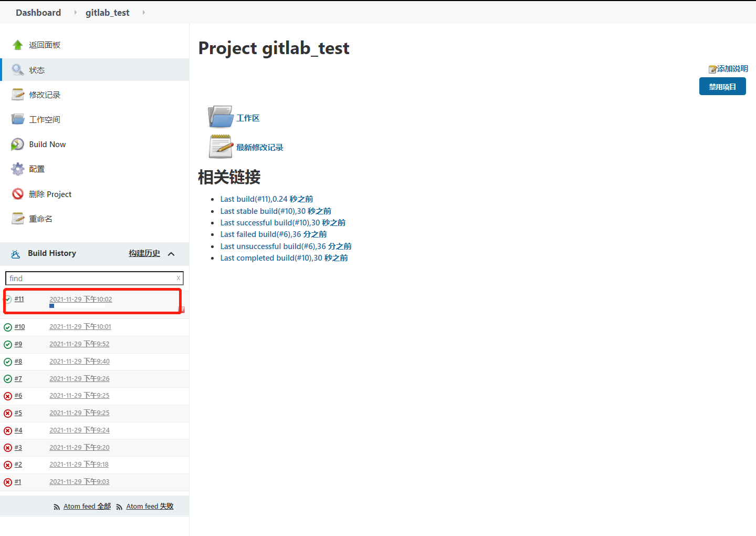Screen dimensions: 756x536
Task: Click the weather icon beside Build History
Action: pos(16,254)
